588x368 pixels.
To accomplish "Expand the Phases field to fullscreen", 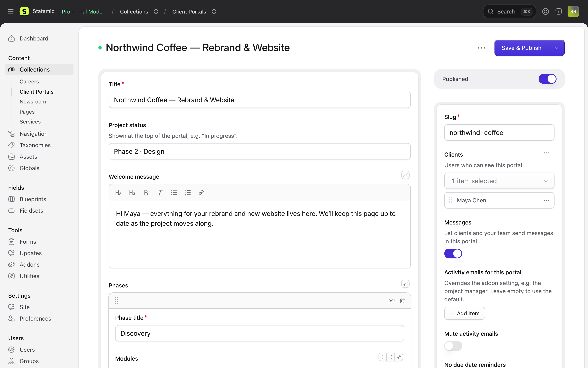I will pyautogui.click(x=405, y=284).
